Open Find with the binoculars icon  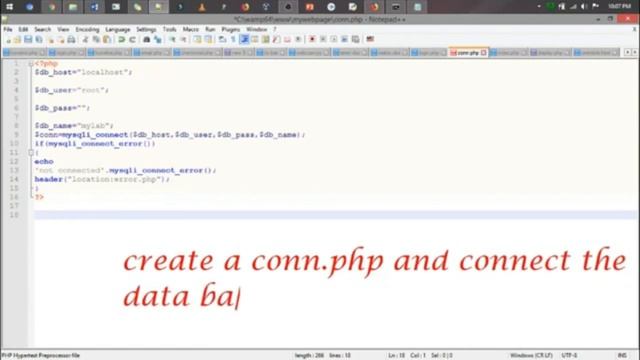(x=147, y=40)
